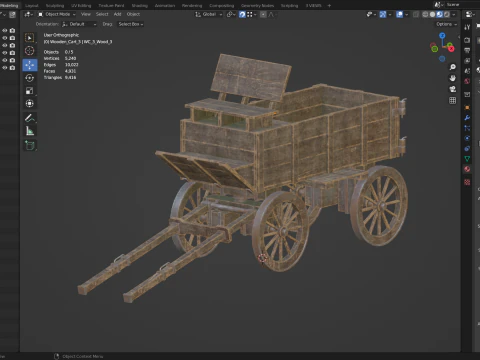Open the snapping options dropdown
This screenshot has width=480, height=360.
tap(251, 14)
